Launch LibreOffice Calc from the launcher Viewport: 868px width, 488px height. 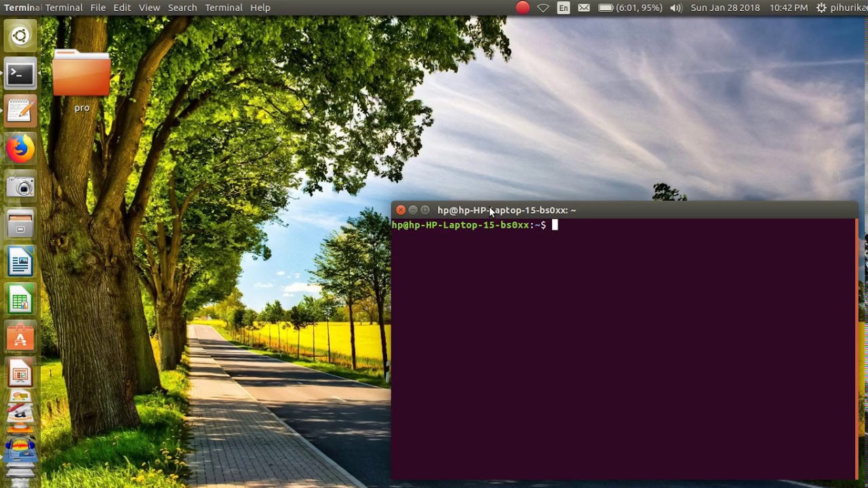tap(20, 300)
